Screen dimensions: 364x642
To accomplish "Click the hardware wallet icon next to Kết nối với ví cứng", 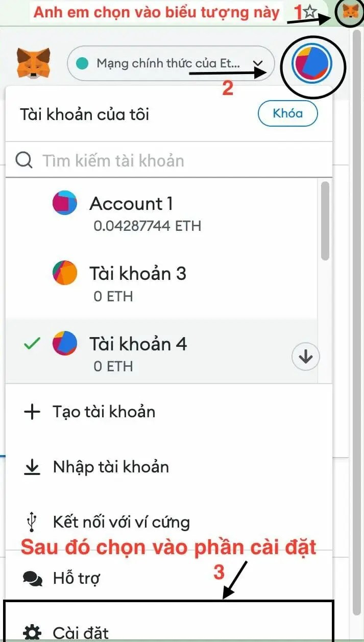I will (32, 522).
